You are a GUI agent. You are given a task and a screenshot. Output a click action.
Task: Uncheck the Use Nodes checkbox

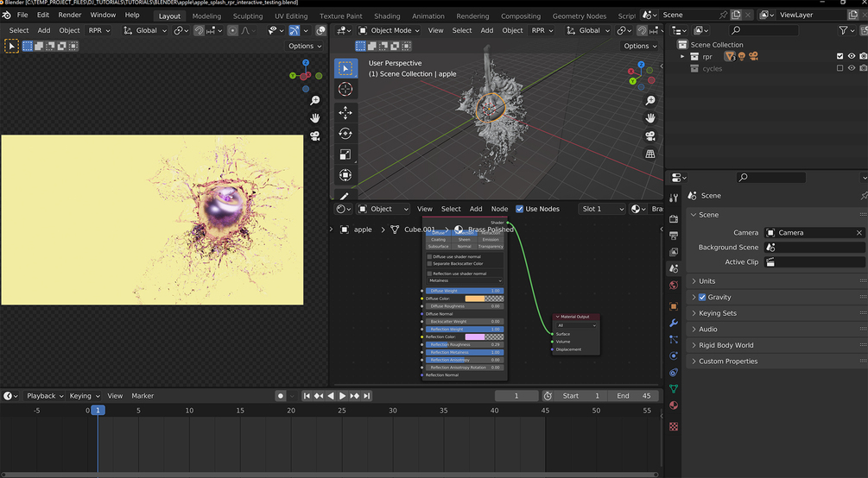coord(520,209)
